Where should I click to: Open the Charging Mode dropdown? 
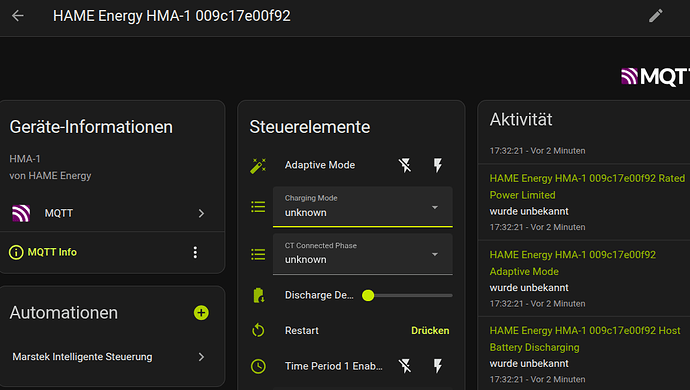[363, 207]
